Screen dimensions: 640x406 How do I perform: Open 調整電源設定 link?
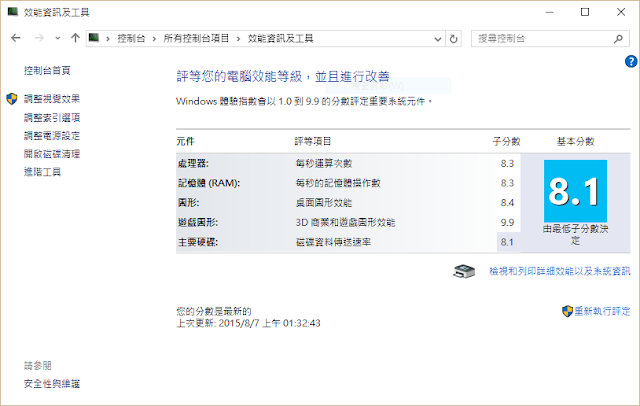coord(52,136)
